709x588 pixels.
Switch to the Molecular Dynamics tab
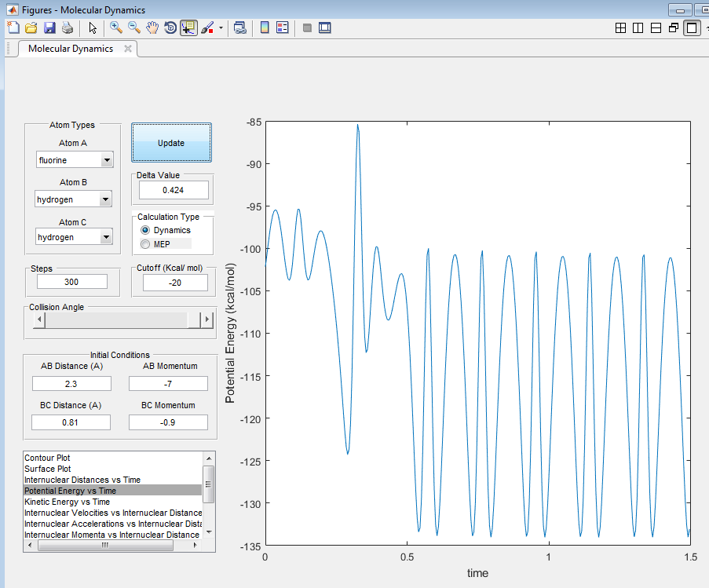(71, 49)
